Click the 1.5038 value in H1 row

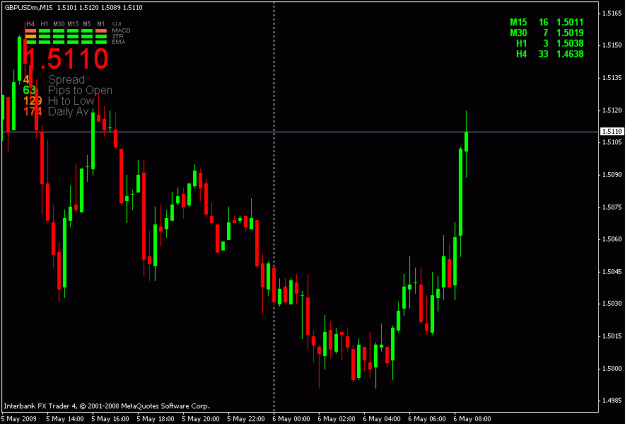(570, 43)
